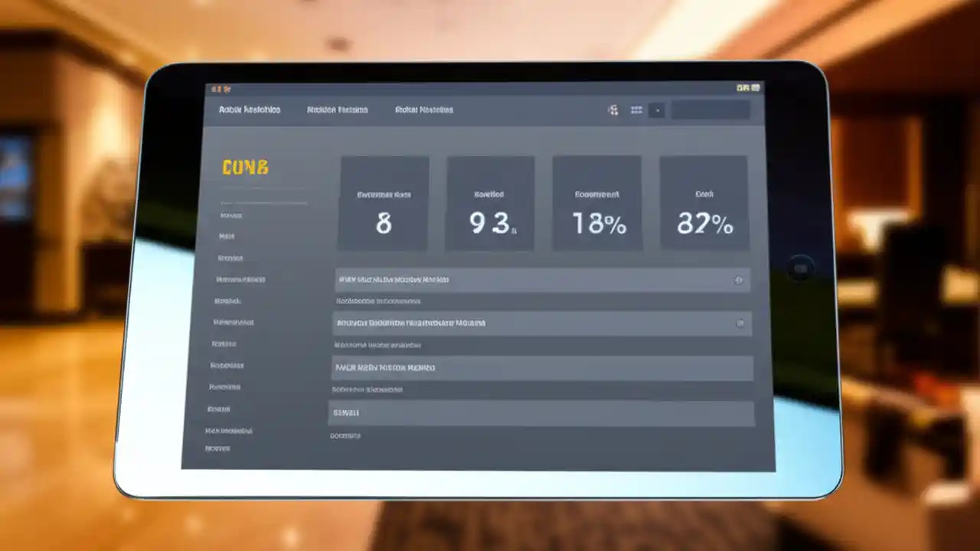Open the Booked stat card showing 93

[x=489, y=202]
